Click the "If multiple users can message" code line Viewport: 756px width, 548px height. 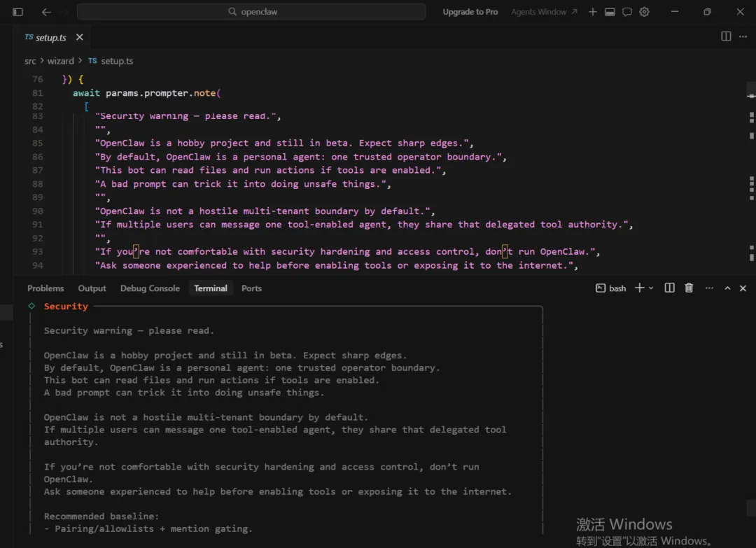pyautogui.click(x=364, y=225)
